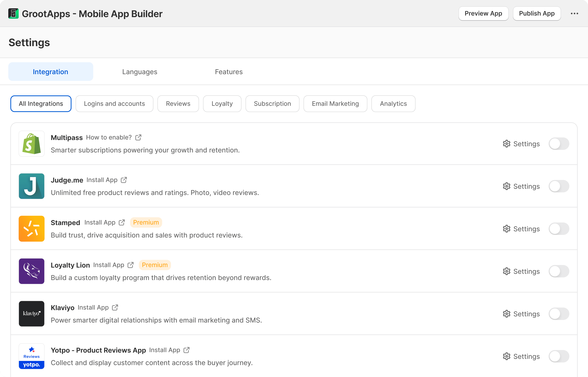Filter integrations by Email Marketing

click(335, 104)
